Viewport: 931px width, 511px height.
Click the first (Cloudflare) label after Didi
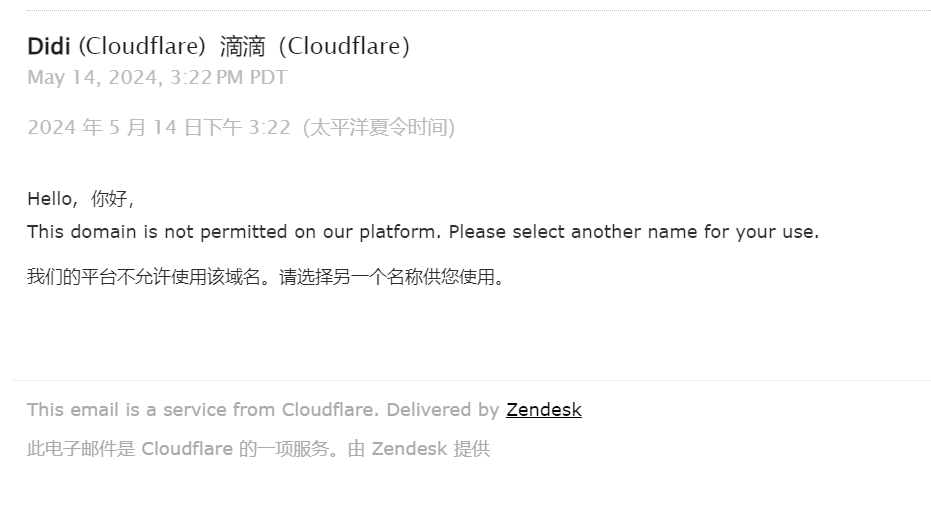coord(142,46)
